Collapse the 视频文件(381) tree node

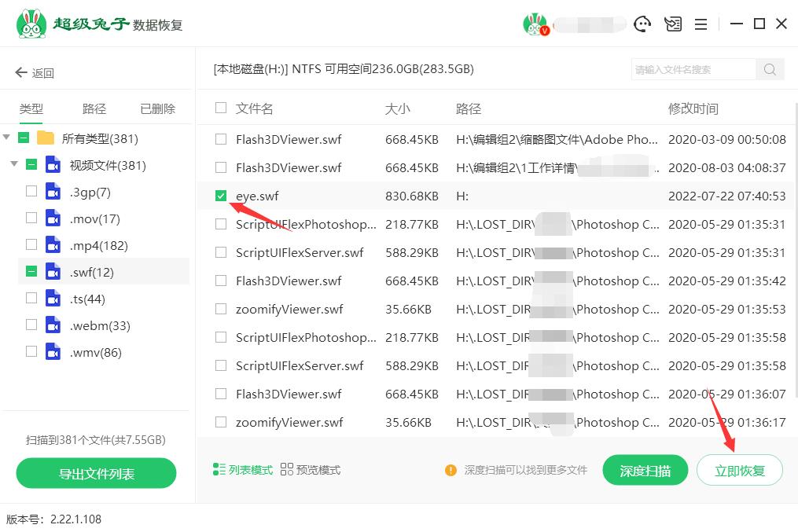point(14,165)
